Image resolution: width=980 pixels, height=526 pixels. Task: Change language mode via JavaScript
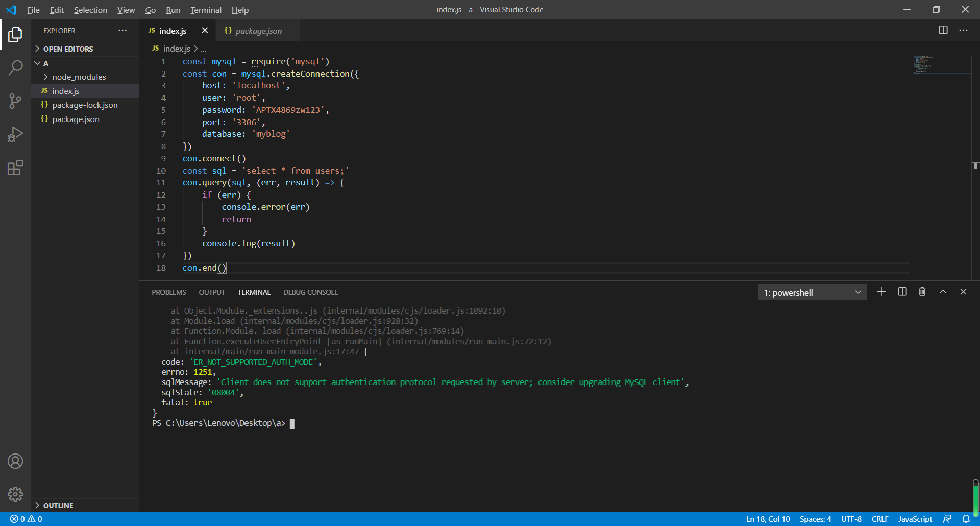pos(915,519)
